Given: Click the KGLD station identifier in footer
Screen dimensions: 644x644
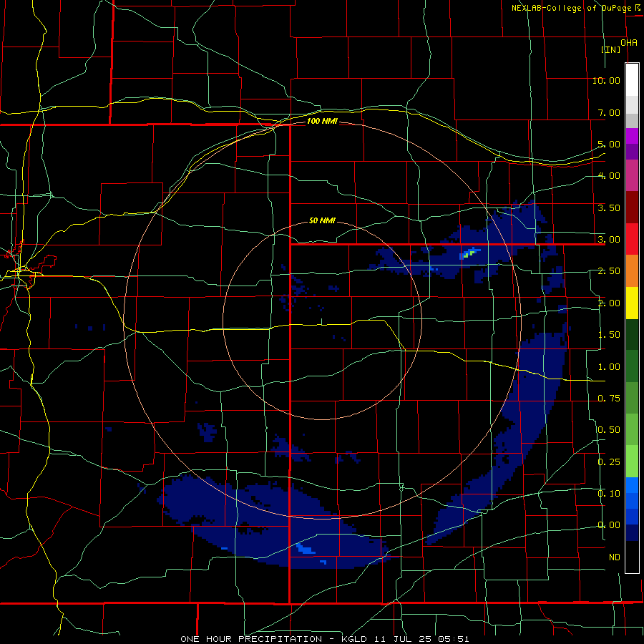Looking at the screenshot, I should tap(355, 639).
